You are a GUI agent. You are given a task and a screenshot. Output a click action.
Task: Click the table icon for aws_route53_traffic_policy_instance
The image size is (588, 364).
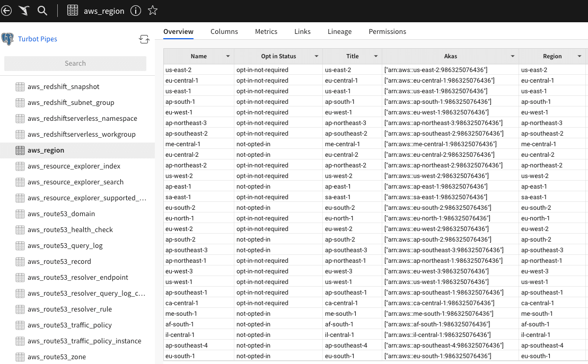[x=20, y=341]
